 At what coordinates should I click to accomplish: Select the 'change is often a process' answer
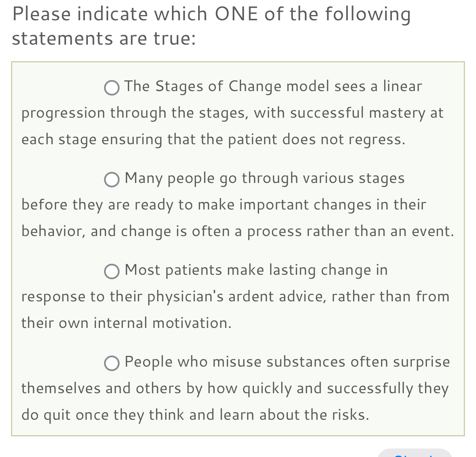pyautogui.click(x=111, y=180)
